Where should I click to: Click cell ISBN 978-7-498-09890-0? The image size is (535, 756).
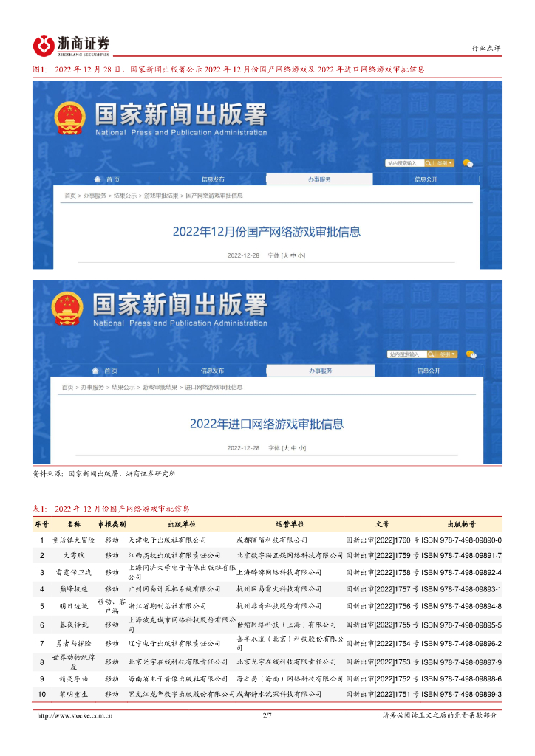462,540
